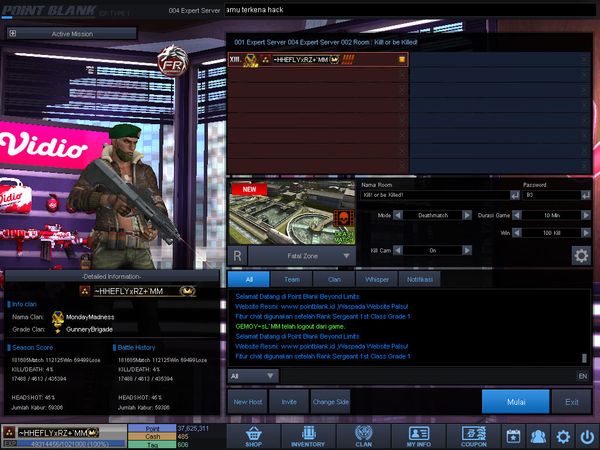The image size is (600, 450).
Task: Click the ~HHEFLYxRZ+'MM player slot row
Action: 318,60
